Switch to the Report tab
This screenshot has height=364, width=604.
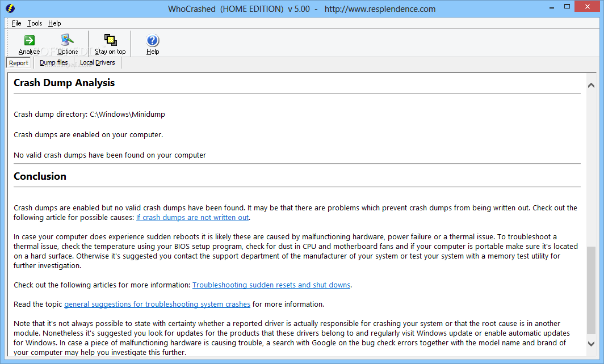(19, 63)
